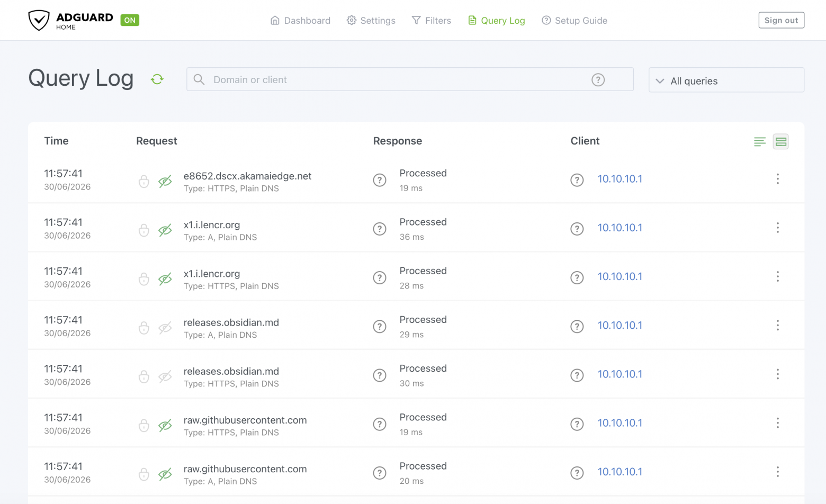Click tracker eye icon for e8652.dscx.akamaiedge.net

[165, 182]
